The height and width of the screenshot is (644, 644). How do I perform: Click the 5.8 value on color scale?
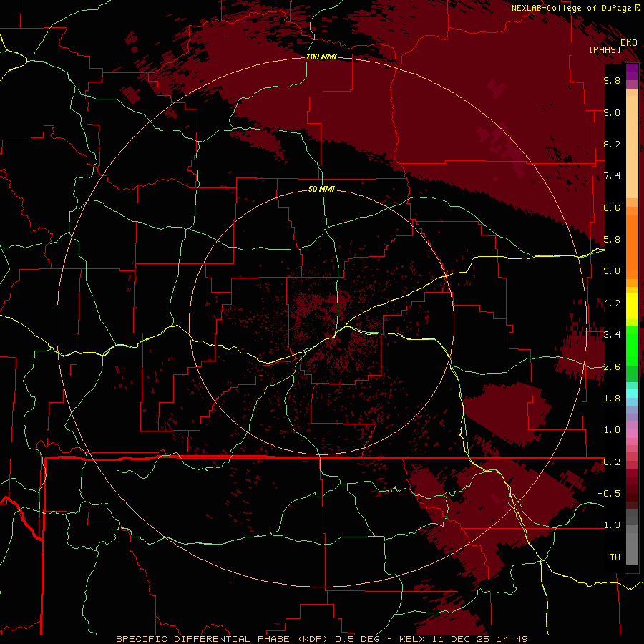click(612, 240)
